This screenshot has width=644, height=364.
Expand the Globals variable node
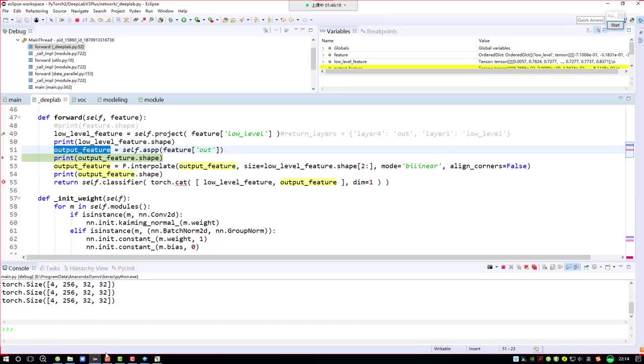(x=323, y=48)
